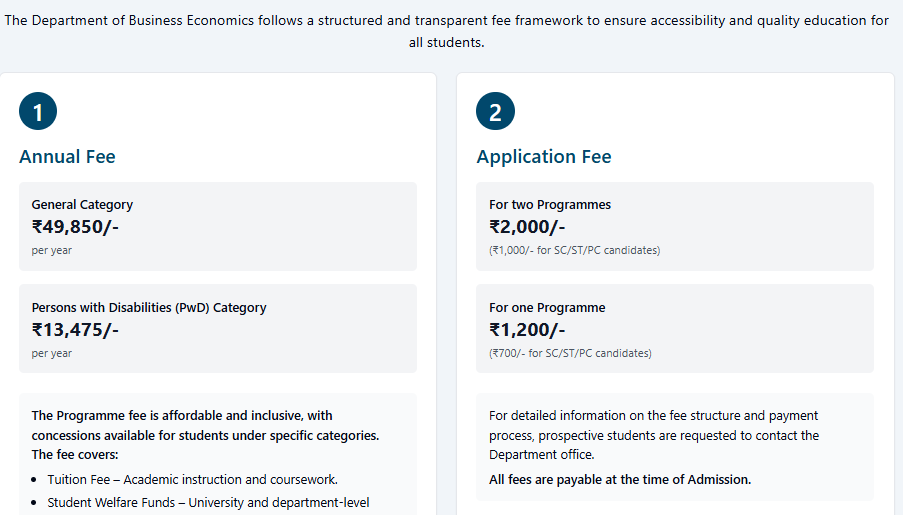Click the ₹1,200/- application fee amount
The image size is (903, 515).
tap(527, 330)
